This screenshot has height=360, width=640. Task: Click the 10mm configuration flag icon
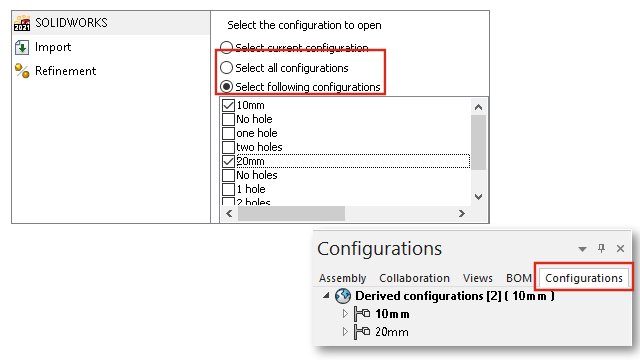tap(362, 314)
